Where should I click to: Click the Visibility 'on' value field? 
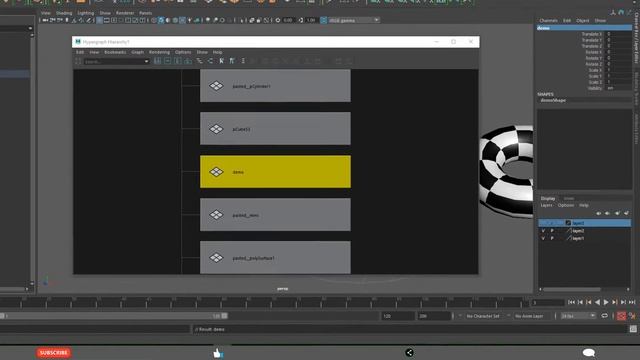click(x=619, y=88)
